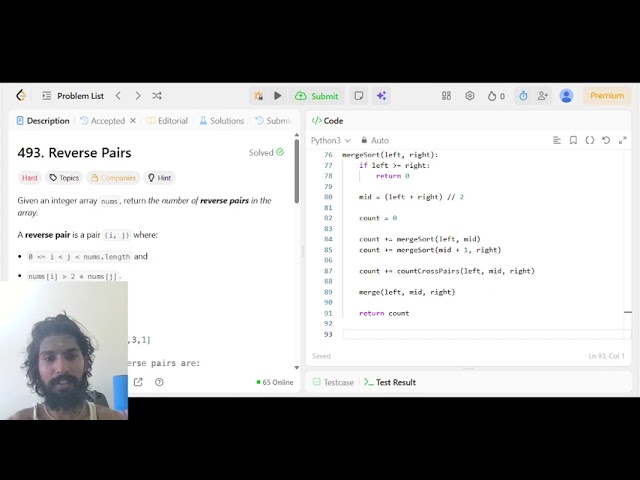This screenshot has height=480, width=640.
Task: Click the bookmark icon in editor toolbar
Action: [573, 140]
